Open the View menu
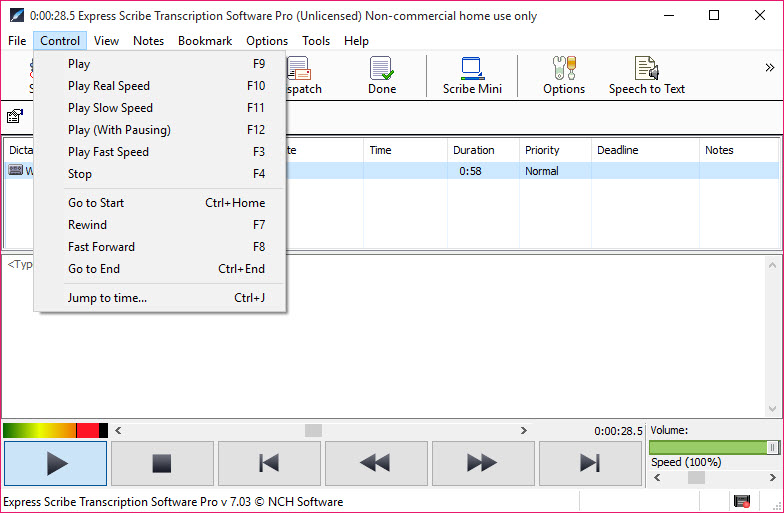784x513 pixels. tap(106, 41)
